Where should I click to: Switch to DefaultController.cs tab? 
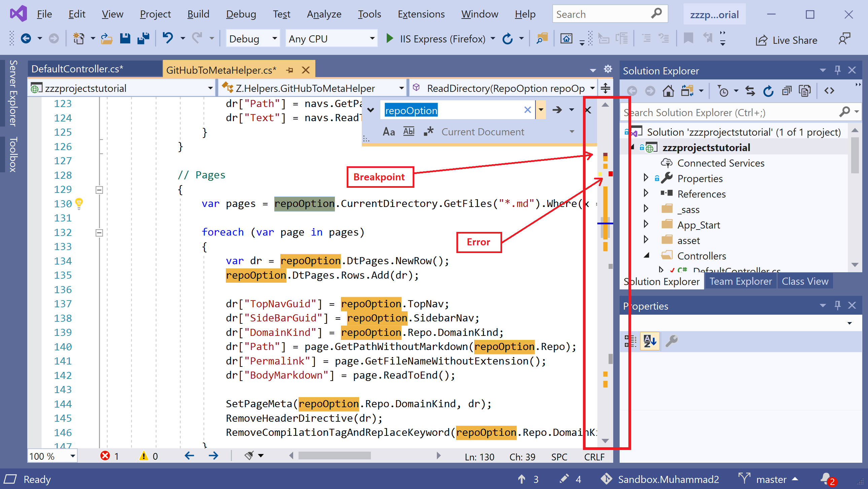click(77, 69)
